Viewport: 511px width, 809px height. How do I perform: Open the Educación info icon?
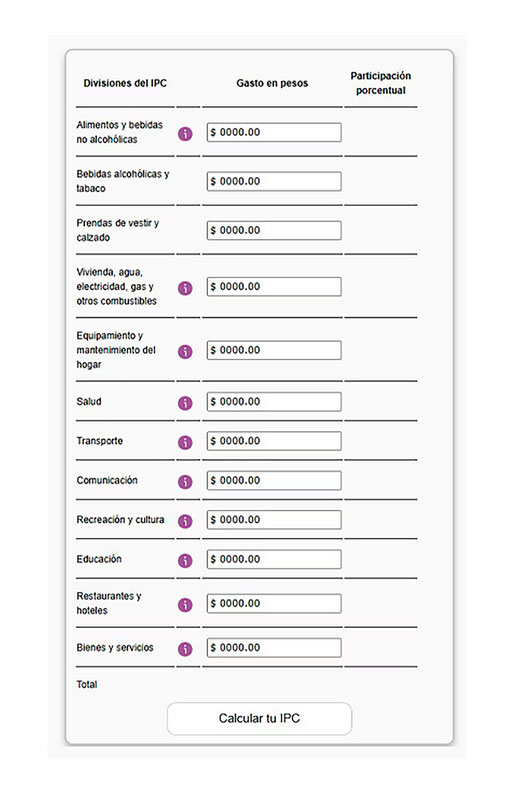185,561
